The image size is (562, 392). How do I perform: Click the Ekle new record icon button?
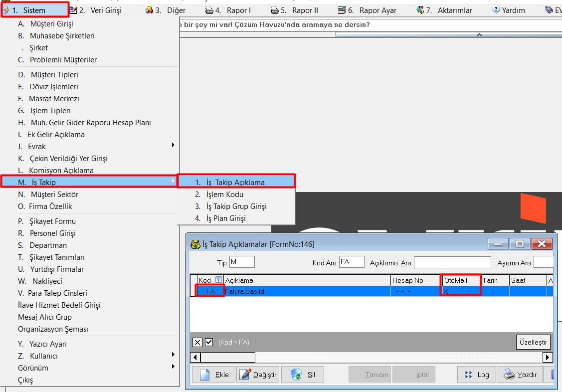pyautogui.click(x=213, y=375)
